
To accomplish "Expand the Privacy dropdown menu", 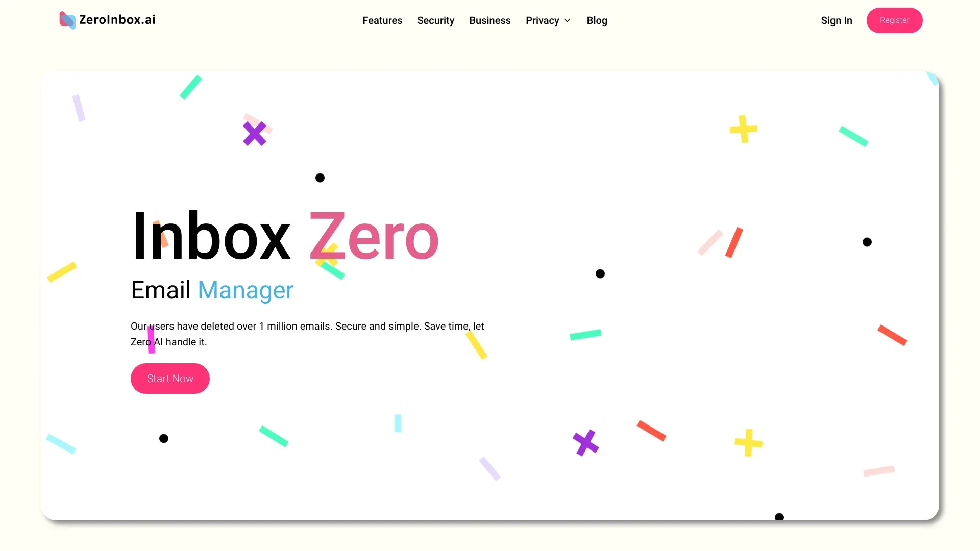I will 548,20.
